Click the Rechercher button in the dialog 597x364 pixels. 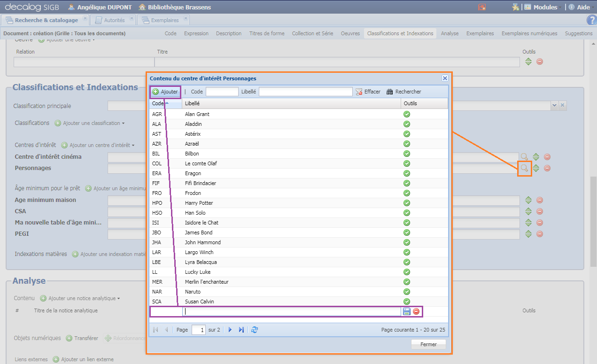(404, 92)
